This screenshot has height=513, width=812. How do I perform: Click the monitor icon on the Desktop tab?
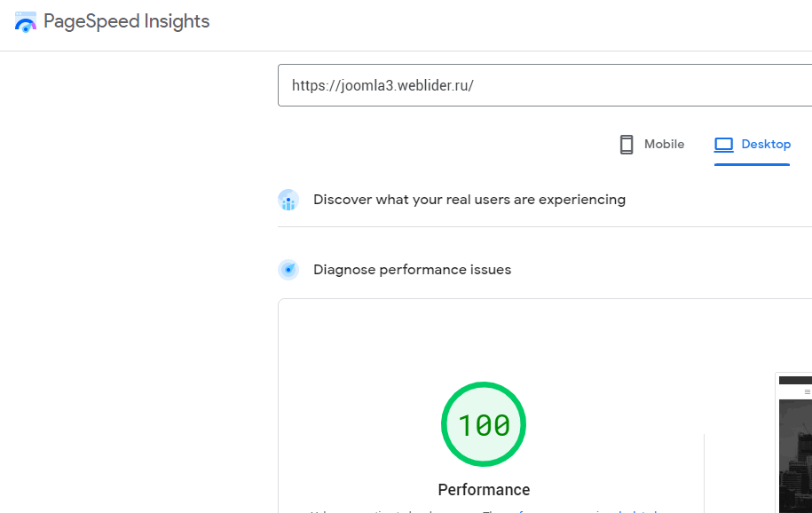tap(724, 145)
